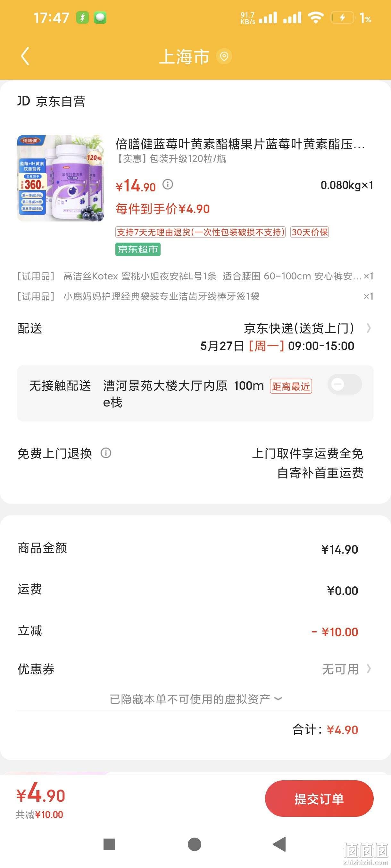Tap the location pin icon beside 上海市
This screenshot has height=868, width=391.
coord(224,56)
